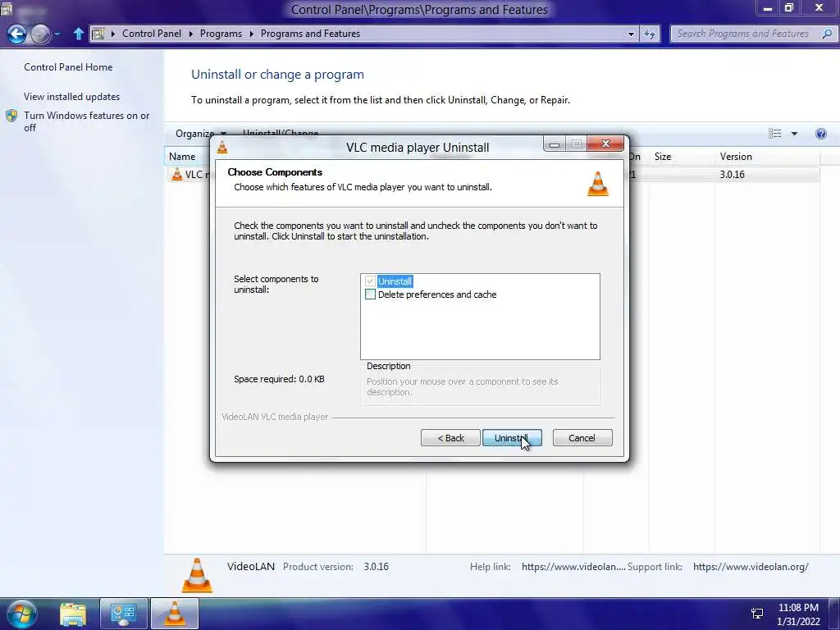Click large VLC cone in details pane
840x630 pixels.
tap(197, 575)
